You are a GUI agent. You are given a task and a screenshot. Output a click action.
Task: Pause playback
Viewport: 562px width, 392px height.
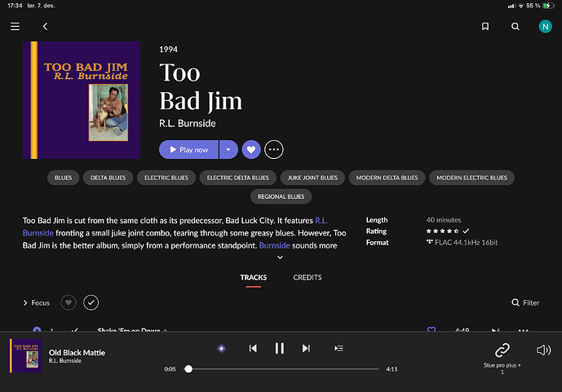[x=280, y=348]
